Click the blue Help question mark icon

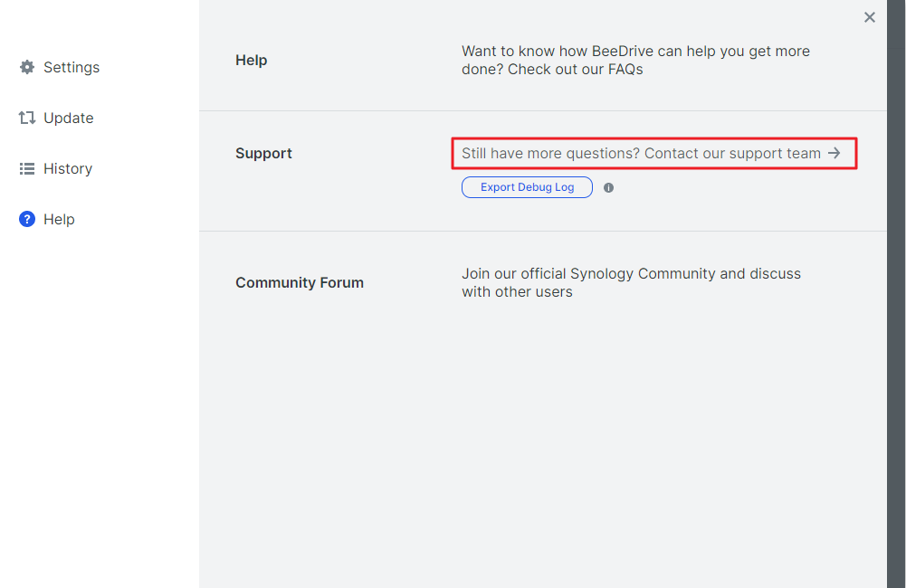[x=27, y=220]
